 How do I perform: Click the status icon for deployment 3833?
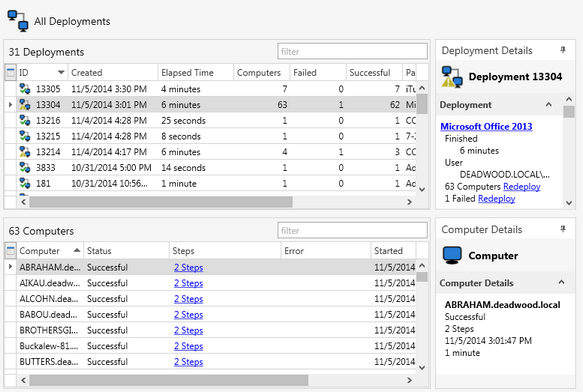pyautogui.click(x=25, y=168)
